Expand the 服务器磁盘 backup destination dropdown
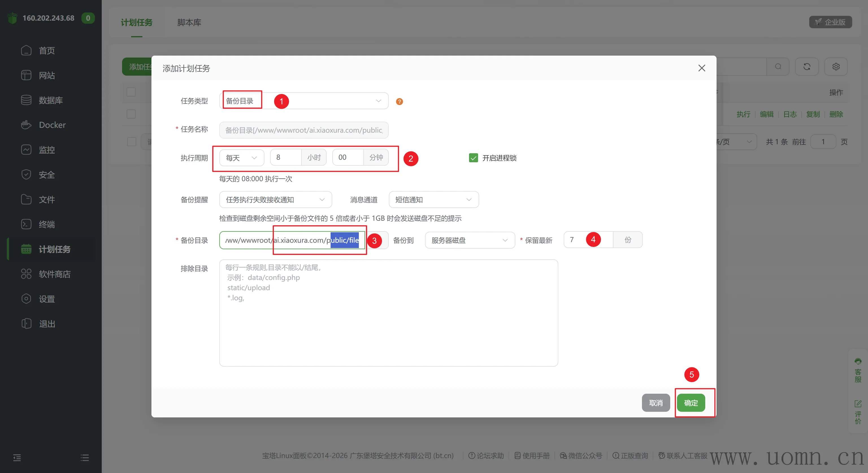 pos(469,240)
